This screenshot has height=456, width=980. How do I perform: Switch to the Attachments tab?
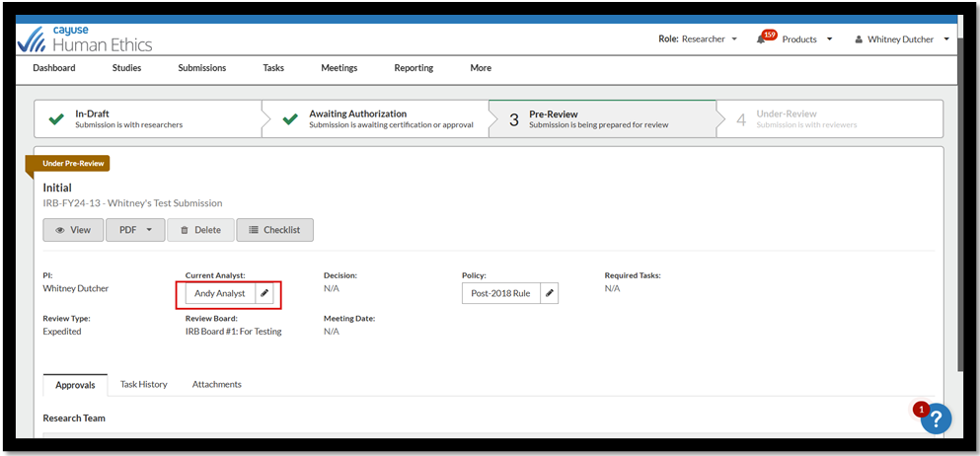[216, 384]
